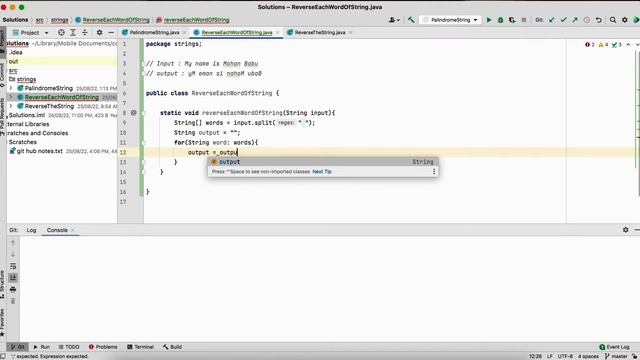This screenshot has height=360, width=640.
Task: Open the Log tab in Git panel
Action: tap(31, 230)
